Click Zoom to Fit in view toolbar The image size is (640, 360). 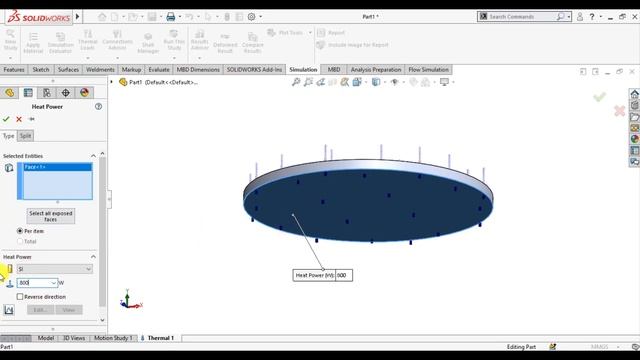coord(296,82)
